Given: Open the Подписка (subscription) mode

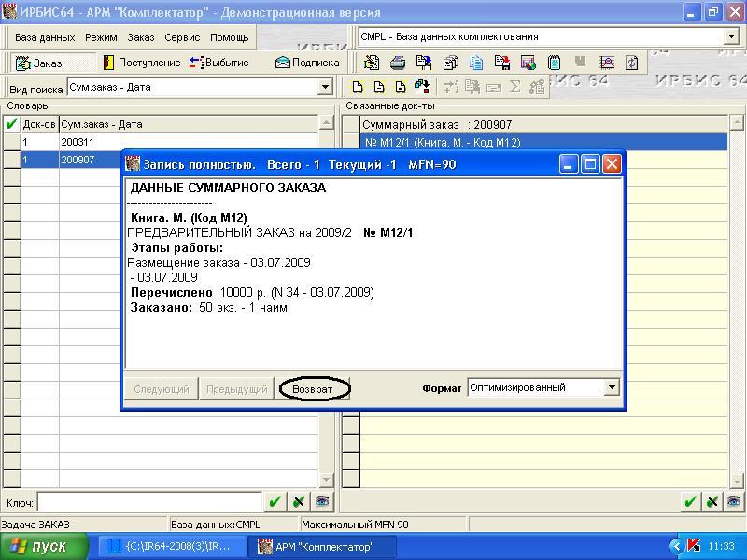Looking at the screenshot, I should point(307,63).
